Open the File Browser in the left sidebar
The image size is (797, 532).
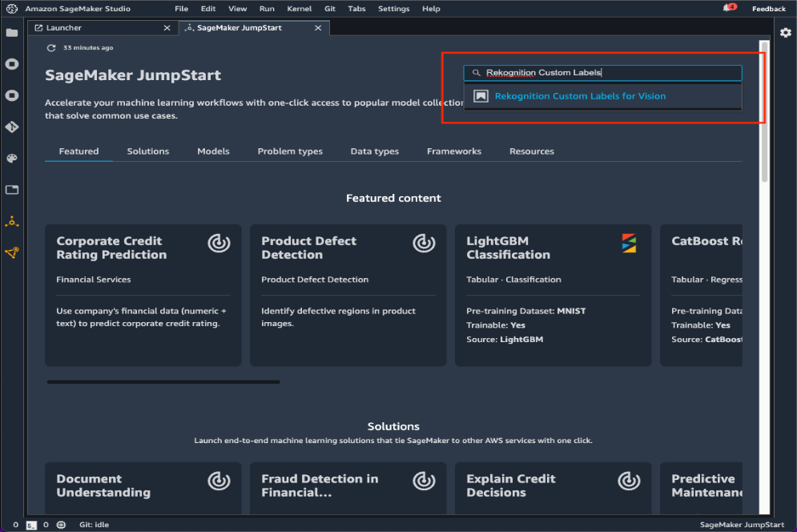click(11, 33)
